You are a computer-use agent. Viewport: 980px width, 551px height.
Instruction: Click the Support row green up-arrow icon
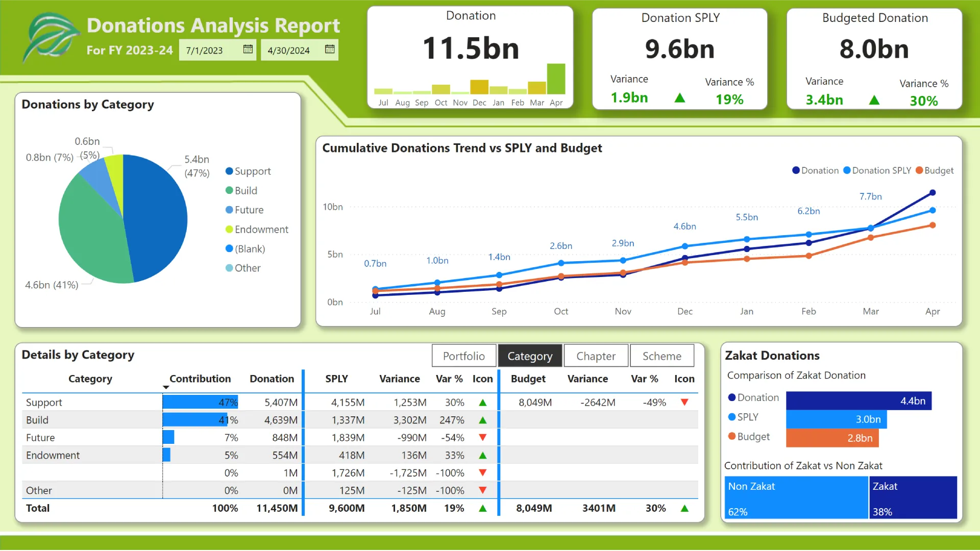pos(483,403)
